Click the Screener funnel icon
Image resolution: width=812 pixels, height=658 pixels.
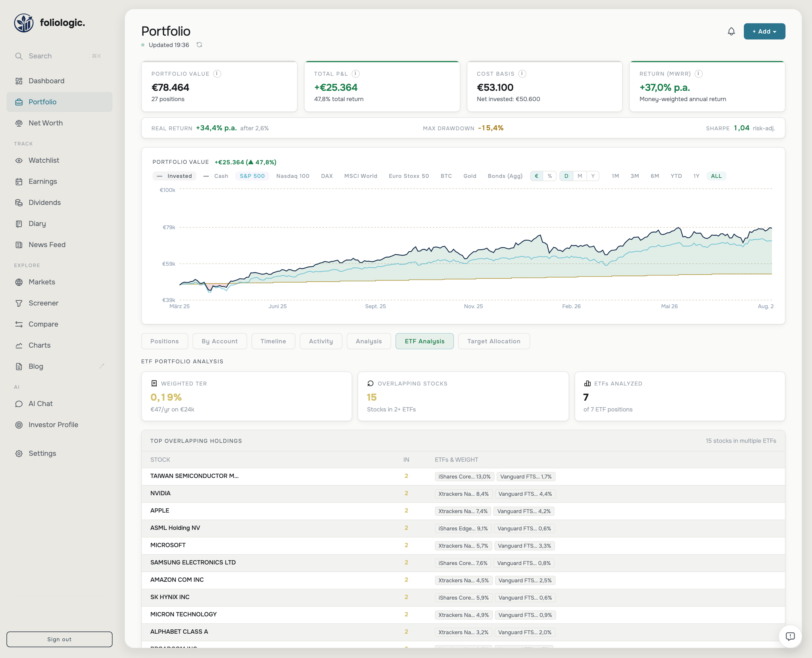pyautogui.click(x=19, y=303)
